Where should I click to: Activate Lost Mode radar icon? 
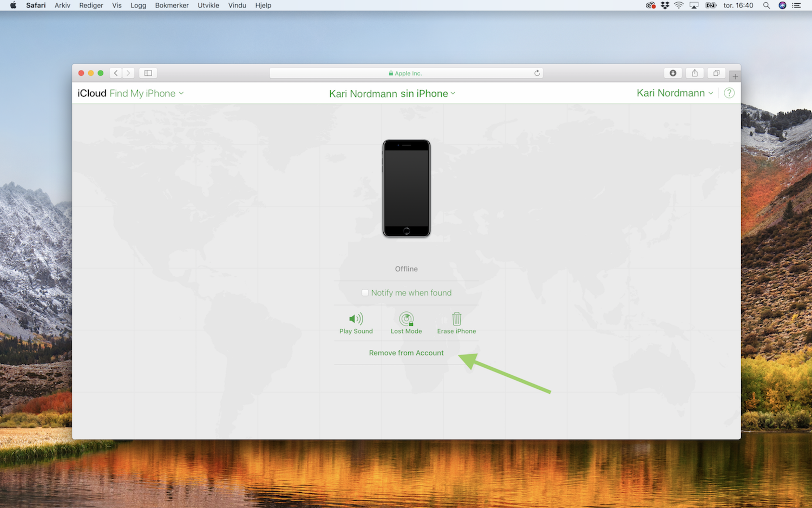(x=406, y=319)
